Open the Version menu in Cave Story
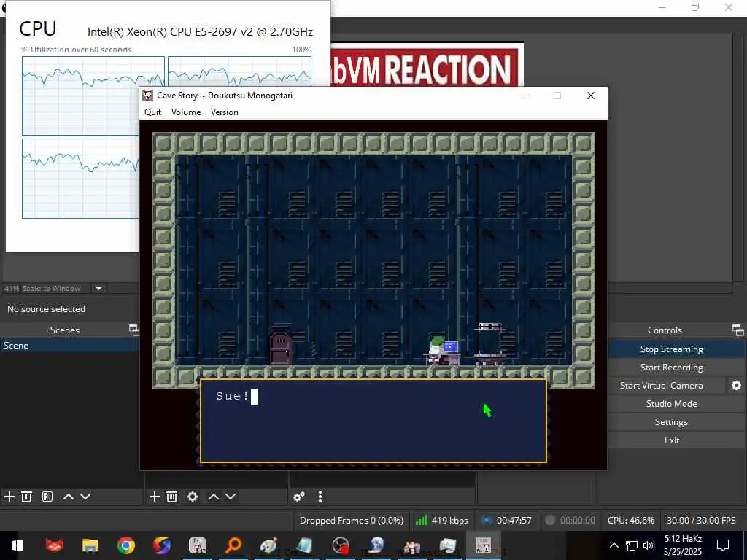The width and height of the screenshot is (747, 560). click(225, 112)
